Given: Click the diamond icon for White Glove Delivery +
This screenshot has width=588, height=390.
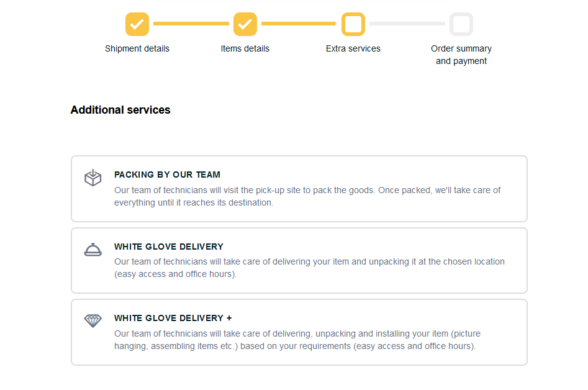Looking at the screenshot, I should pos(93,321).
